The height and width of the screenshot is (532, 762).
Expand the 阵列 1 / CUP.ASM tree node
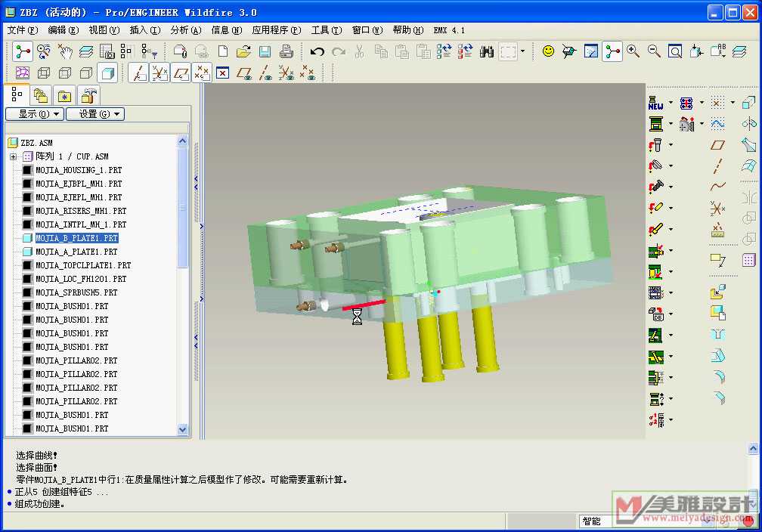pyautogui.click(x=14, y=156)
